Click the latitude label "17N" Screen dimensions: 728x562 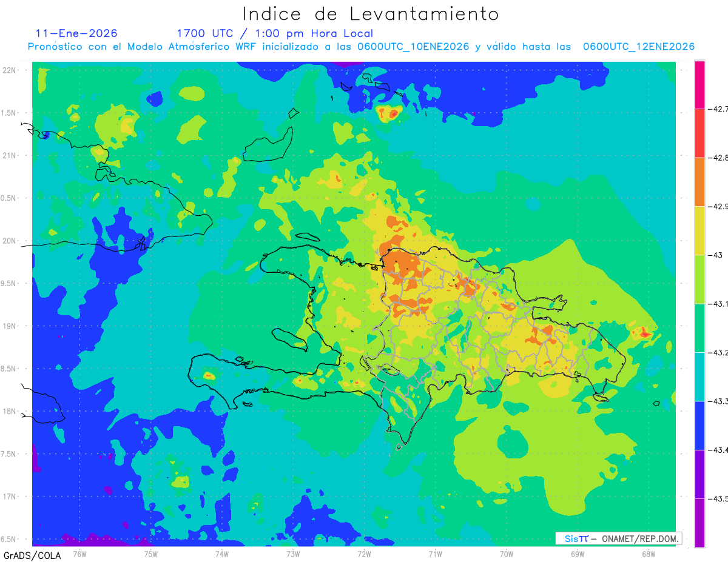click(10, 497)
